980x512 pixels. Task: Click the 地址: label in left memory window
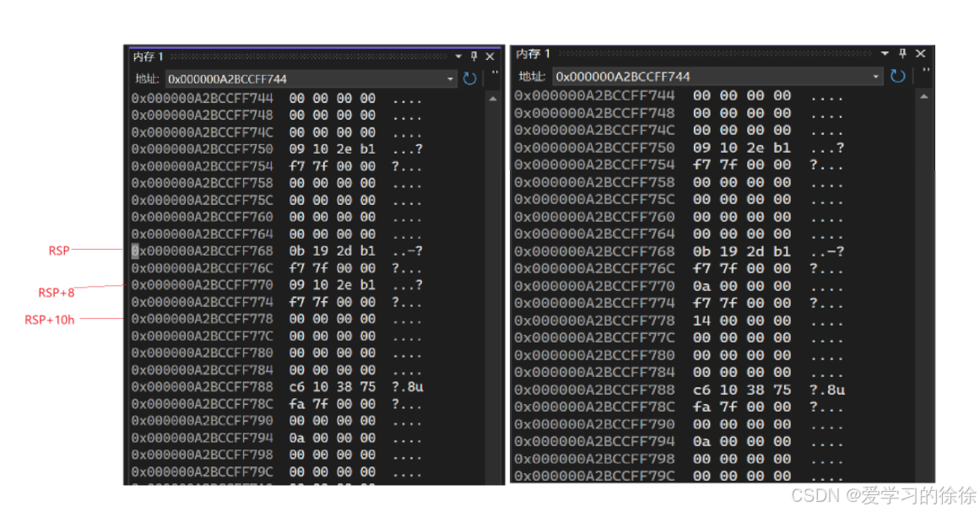(x=147, y=78)
